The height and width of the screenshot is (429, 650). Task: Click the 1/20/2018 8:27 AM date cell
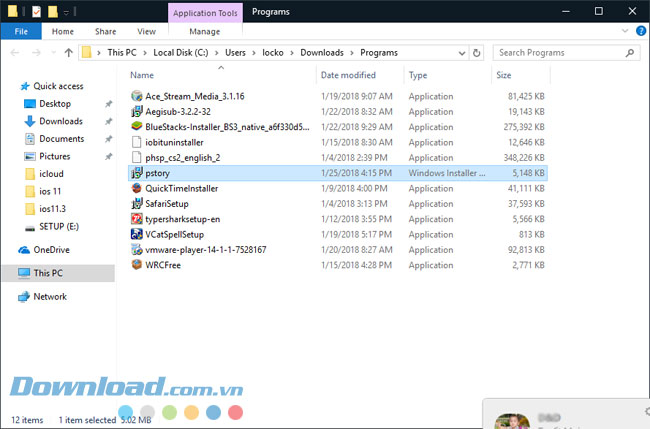[357, 250]
